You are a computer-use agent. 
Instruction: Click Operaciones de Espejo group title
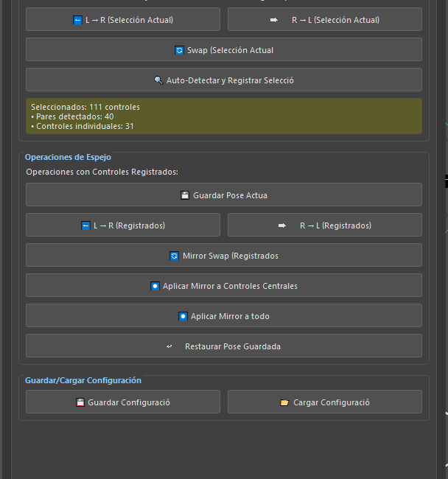coord(68,157)
